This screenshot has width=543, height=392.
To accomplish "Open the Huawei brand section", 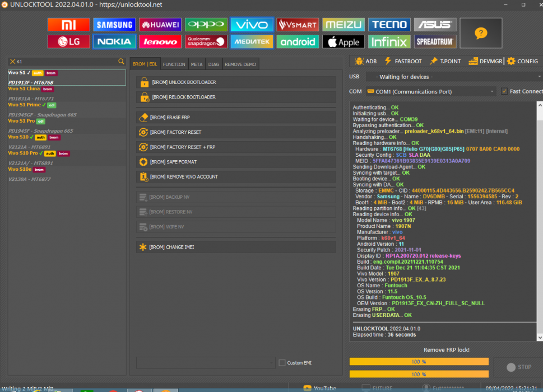I will 160,25.
